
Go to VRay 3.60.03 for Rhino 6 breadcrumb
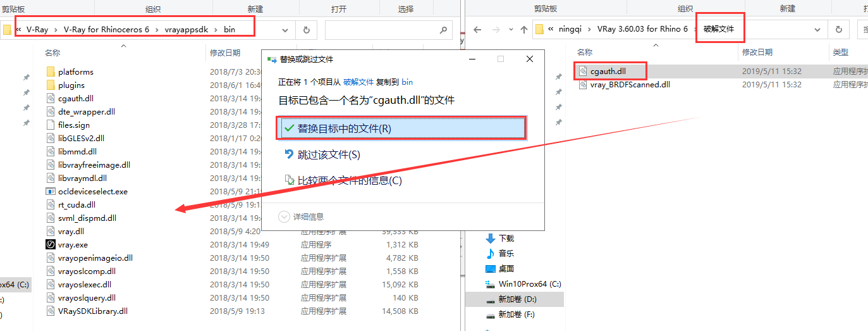click(642, 30)
